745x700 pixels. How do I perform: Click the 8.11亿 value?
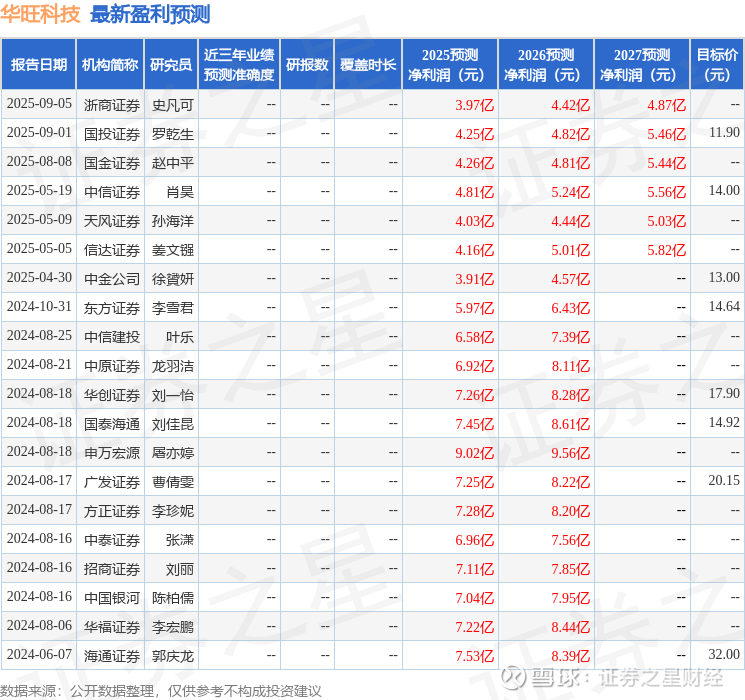click(x=571, y=366)
